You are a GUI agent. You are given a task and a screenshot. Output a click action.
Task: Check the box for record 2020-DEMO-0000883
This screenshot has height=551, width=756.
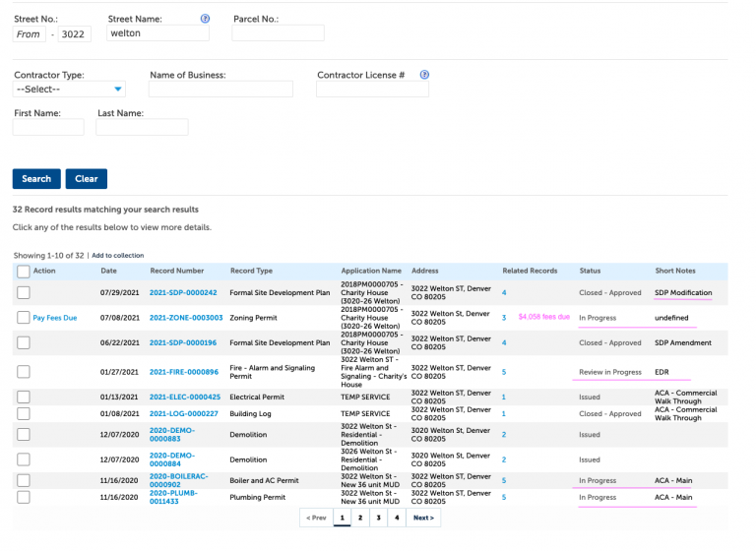click(24, 434)
